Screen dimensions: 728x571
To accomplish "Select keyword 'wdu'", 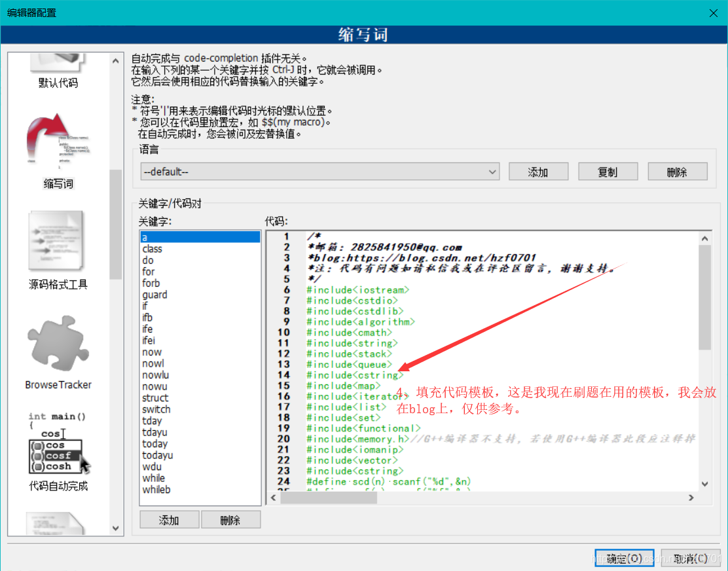I will tap(200, 466).
